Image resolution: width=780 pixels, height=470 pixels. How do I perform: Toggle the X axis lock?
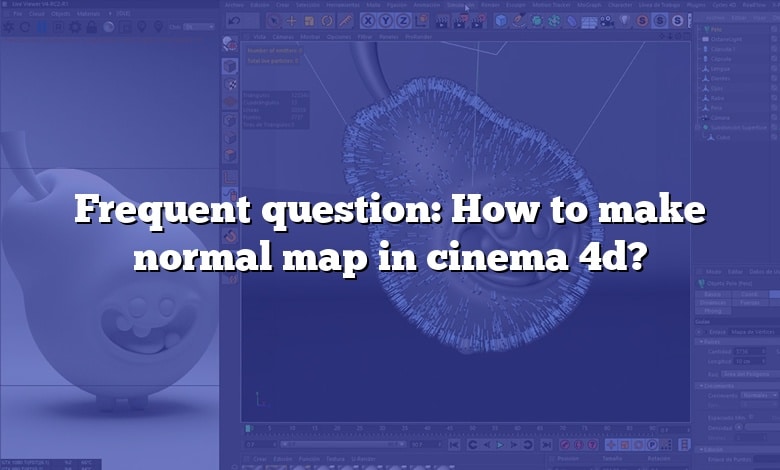click(x=368, y=21)
